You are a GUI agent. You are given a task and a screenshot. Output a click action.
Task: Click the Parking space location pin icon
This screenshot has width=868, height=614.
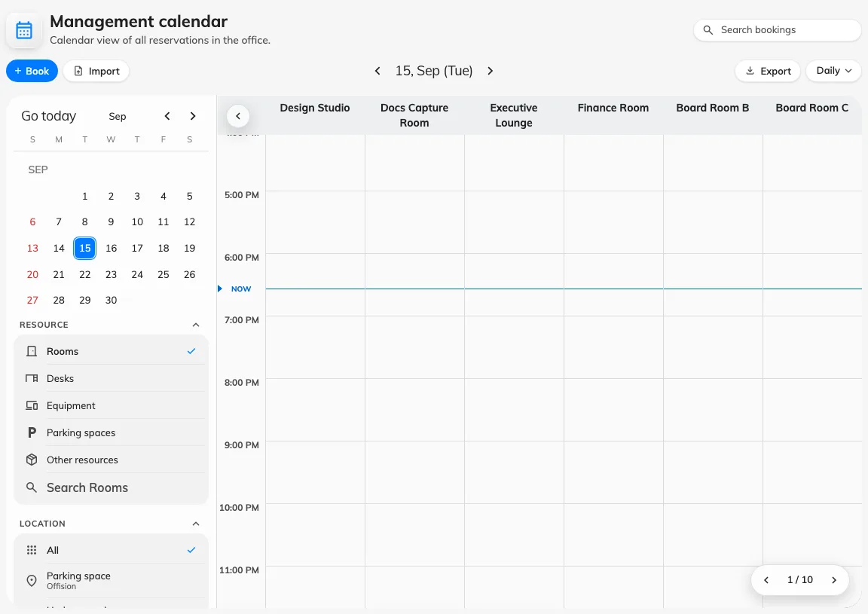click(32, 580)
